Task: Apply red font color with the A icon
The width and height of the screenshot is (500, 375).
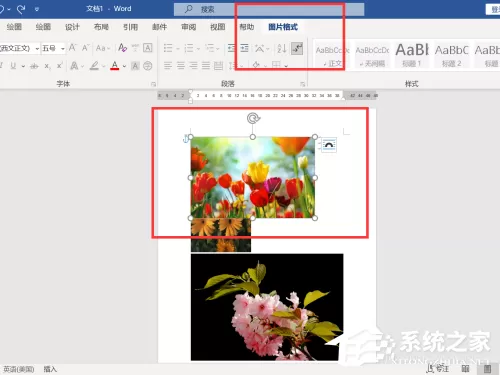Action: [114, 66]
